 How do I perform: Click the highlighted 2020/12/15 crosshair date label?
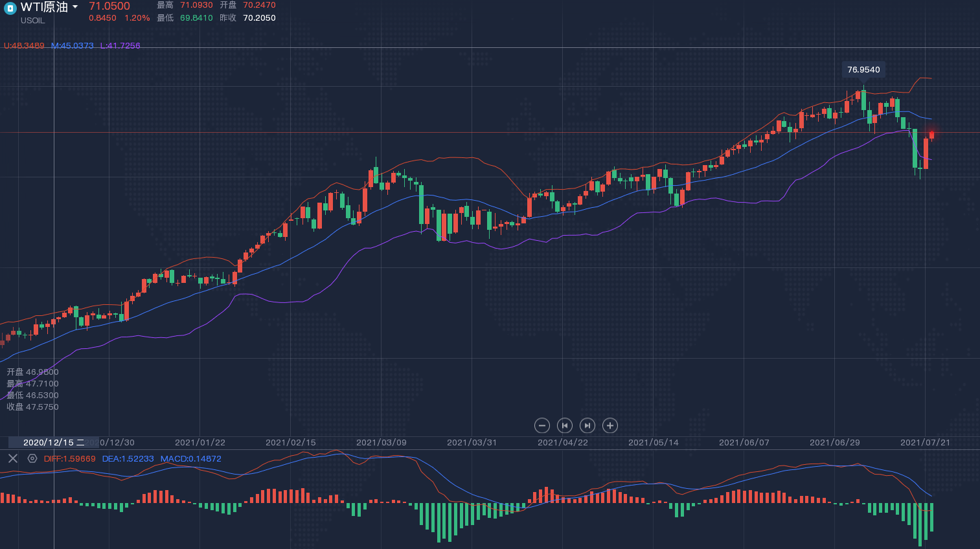(x=53, y=443)
